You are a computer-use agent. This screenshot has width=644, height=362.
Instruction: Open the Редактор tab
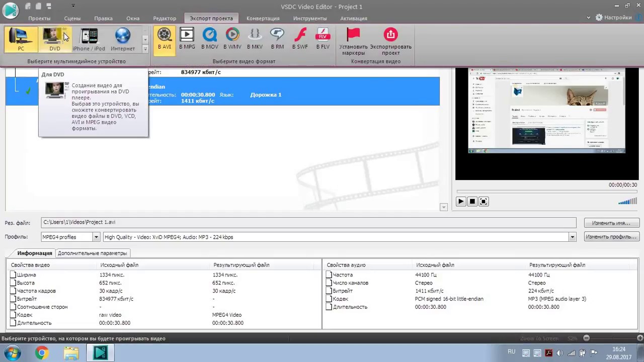coord(165,18)
